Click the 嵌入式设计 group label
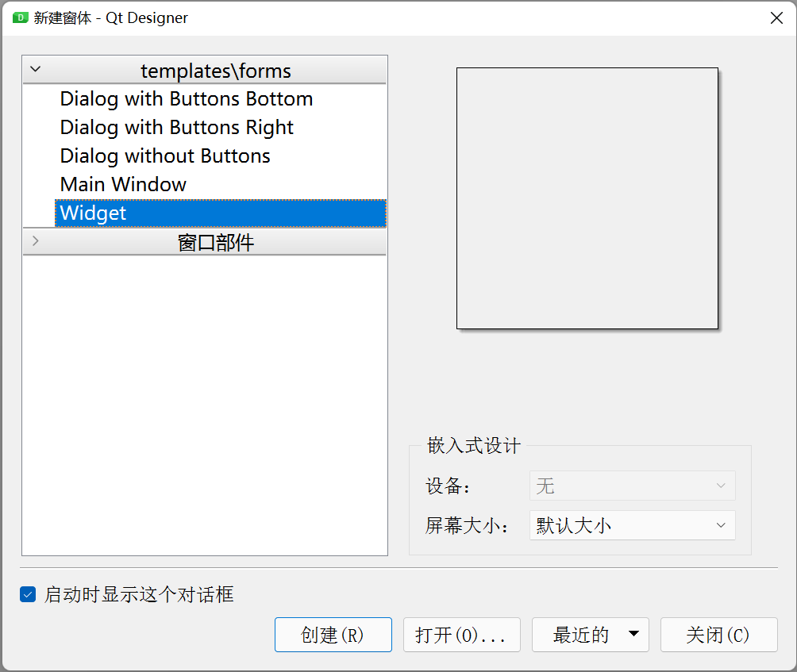The image size is (797, 672). 472,446
